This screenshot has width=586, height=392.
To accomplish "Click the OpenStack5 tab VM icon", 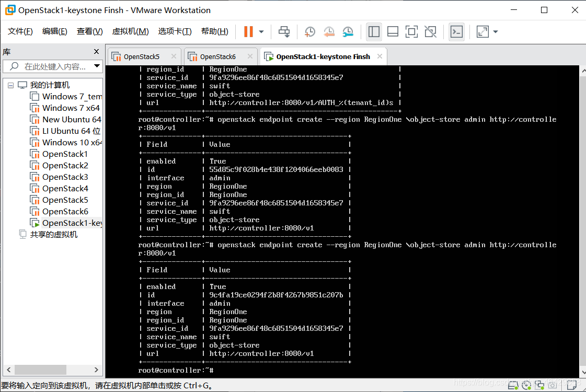I will 116,57.
